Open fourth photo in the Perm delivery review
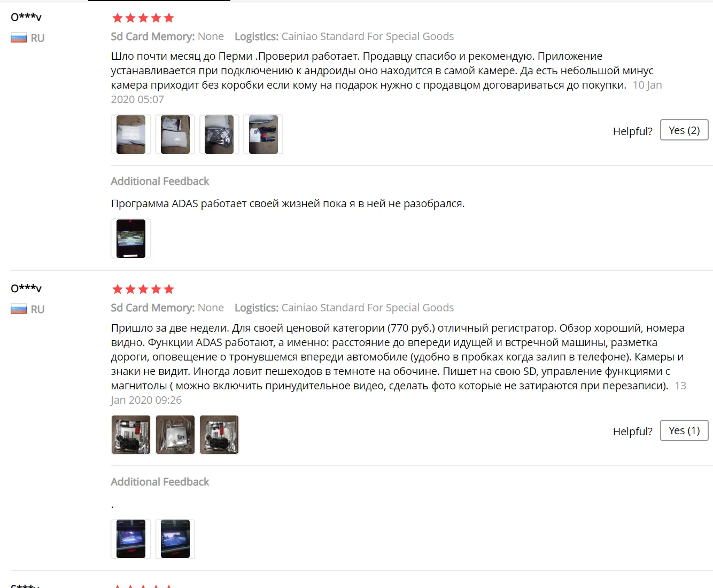The height and width of the screenshot is (588, 713). [x=263, y=135]
